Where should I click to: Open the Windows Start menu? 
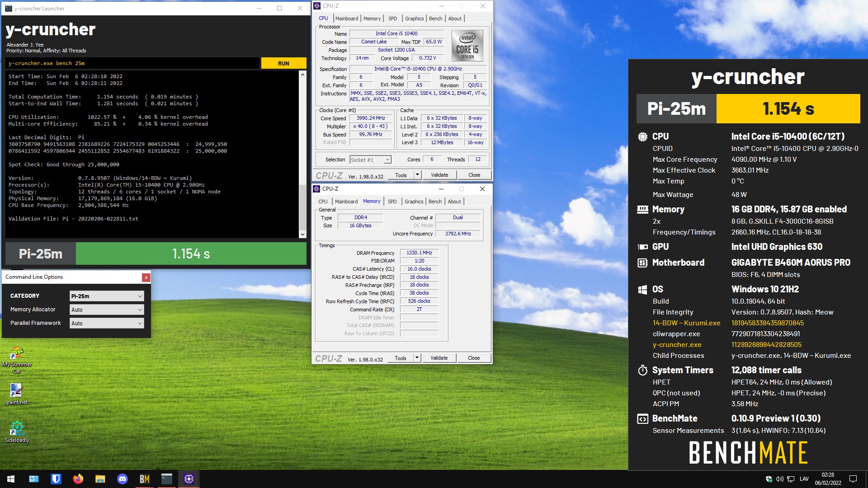[11, 479]
